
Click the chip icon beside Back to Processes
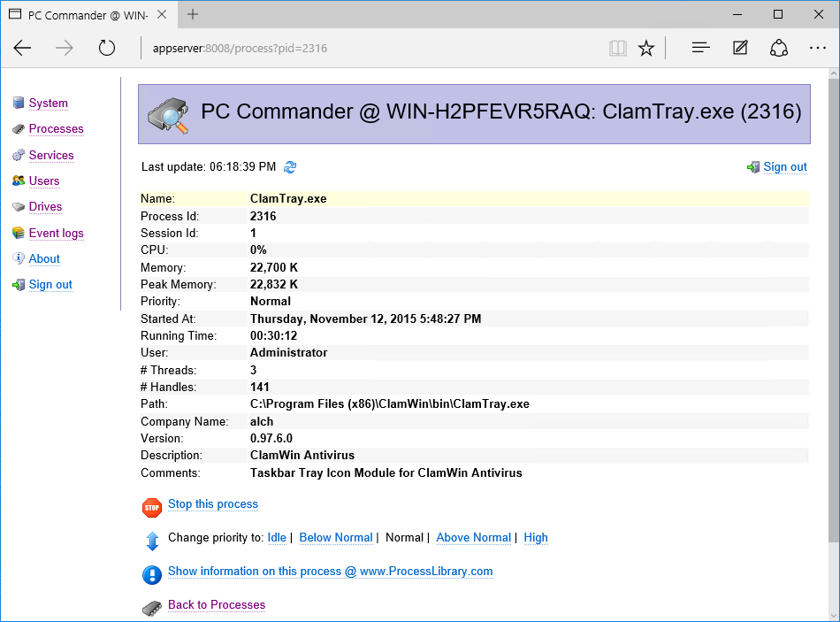click(152, 608)
